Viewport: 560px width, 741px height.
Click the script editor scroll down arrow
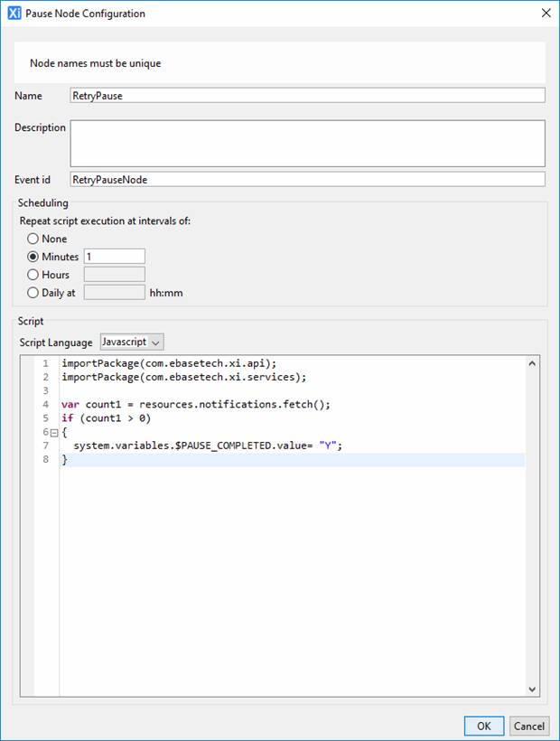tap(532, 689)
